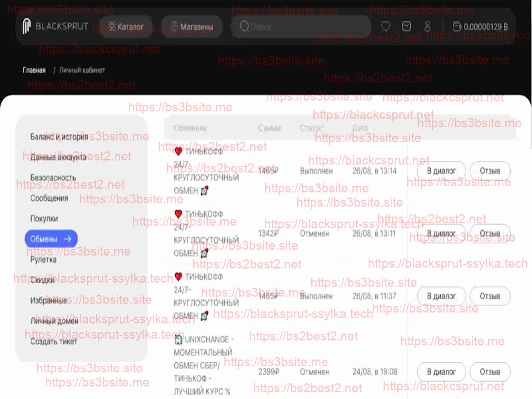Leave Отзыв for 26/08 11:37 exchange
532x399 pixels.
click(x=490, y=296)
